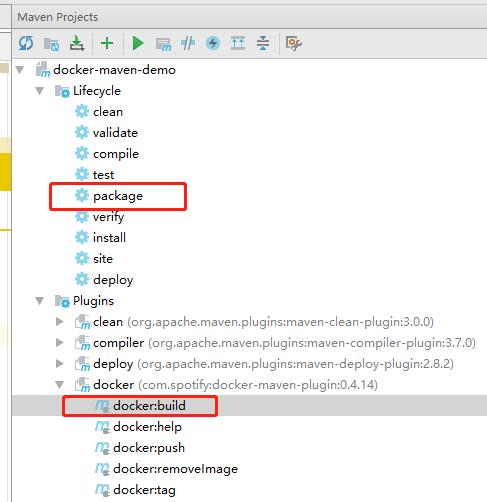Toggle Skip Tests mode lightning icon
Viewport: 487px width, 502px height.
click(213, 43)
